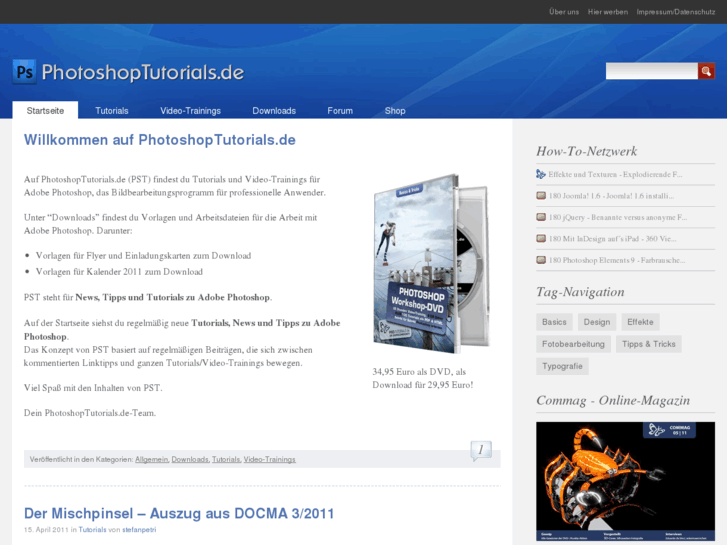The image size is (727, 545).
Task: Click the 'How-To-Netzwerk' sidebar heading
Action: [x=587, y=151]
